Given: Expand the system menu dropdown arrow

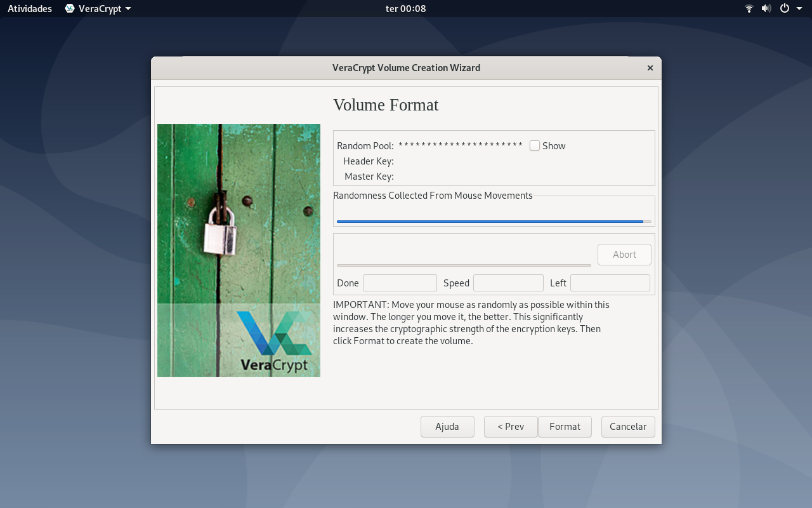Looking at the screenshot, I should click(x=799, y=9).
